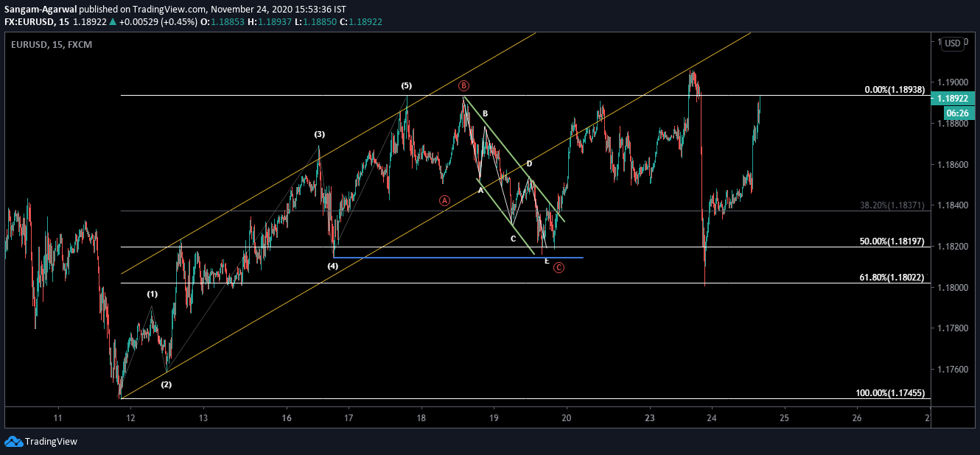Click the red circled A wave marker

pyautogui.click(x=444, y=200)
